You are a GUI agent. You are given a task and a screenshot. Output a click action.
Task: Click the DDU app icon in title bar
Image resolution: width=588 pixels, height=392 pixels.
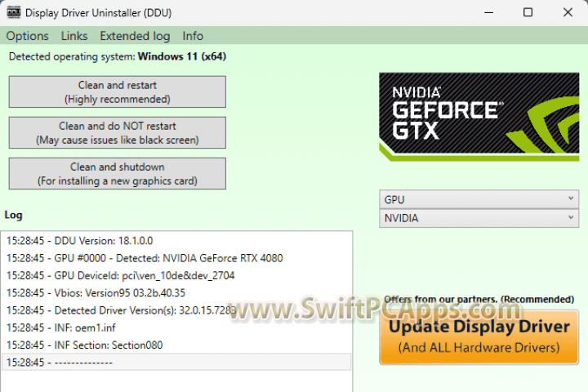point(14,12)
